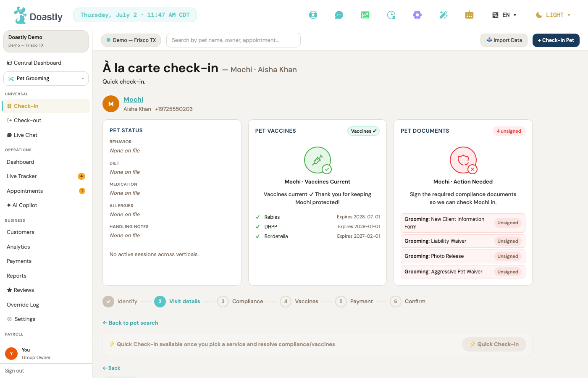Click the bottom Back link

[x=111, y=368]
